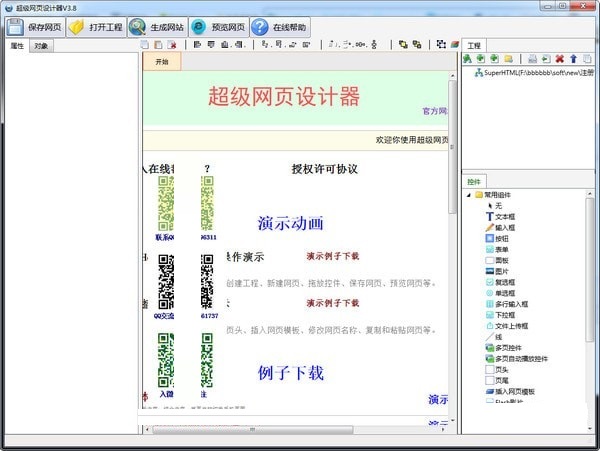Screen dimensions: 600x451
Task: Select the 开始 page tab
Action: point(161,61)
